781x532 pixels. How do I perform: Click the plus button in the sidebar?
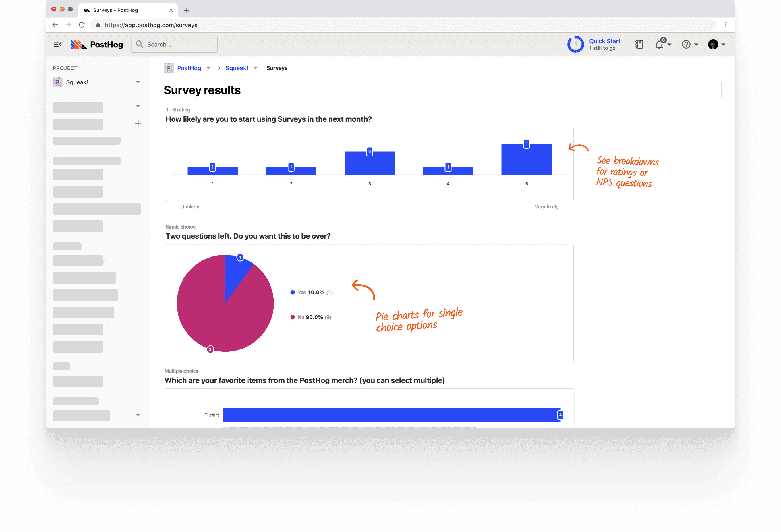pyautogui.click(x=138, y=123)
